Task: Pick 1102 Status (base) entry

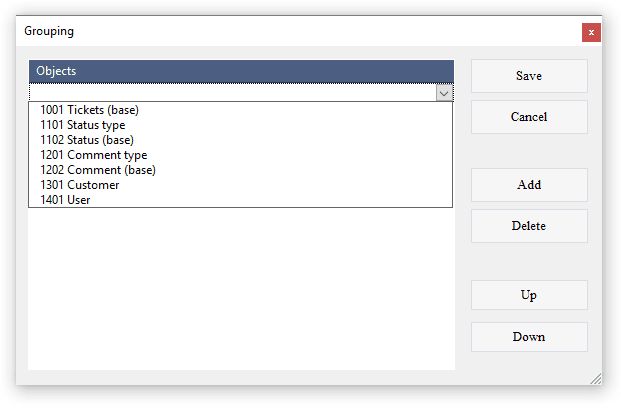Action: click(87, 140)
